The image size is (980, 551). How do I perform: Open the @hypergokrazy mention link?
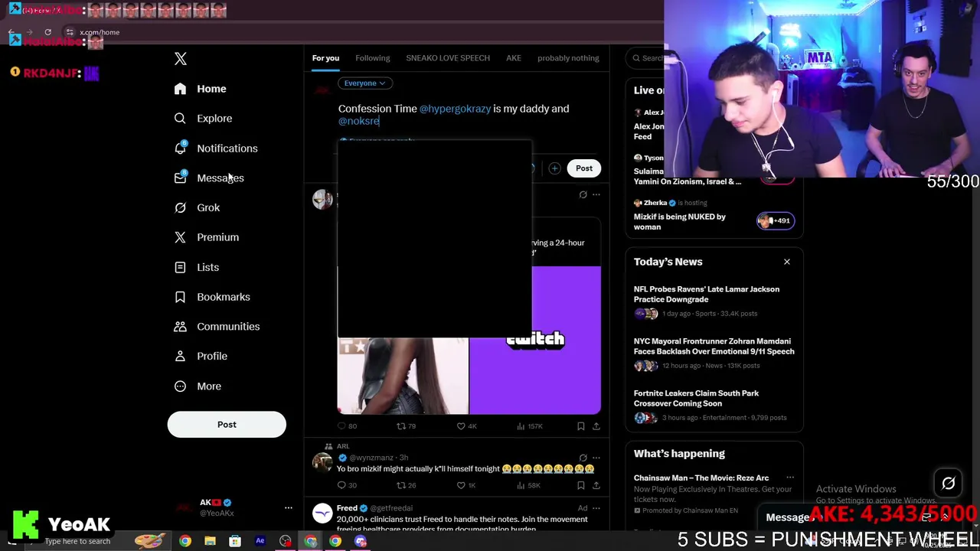pos(455,109)
